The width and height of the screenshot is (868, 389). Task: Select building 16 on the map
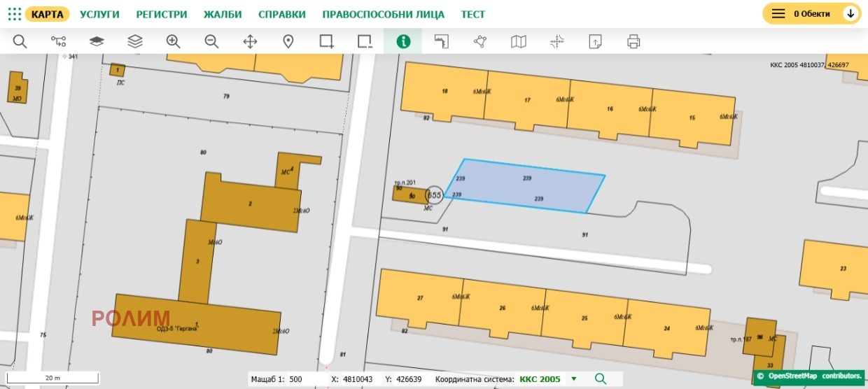click(x=610, y=109)
